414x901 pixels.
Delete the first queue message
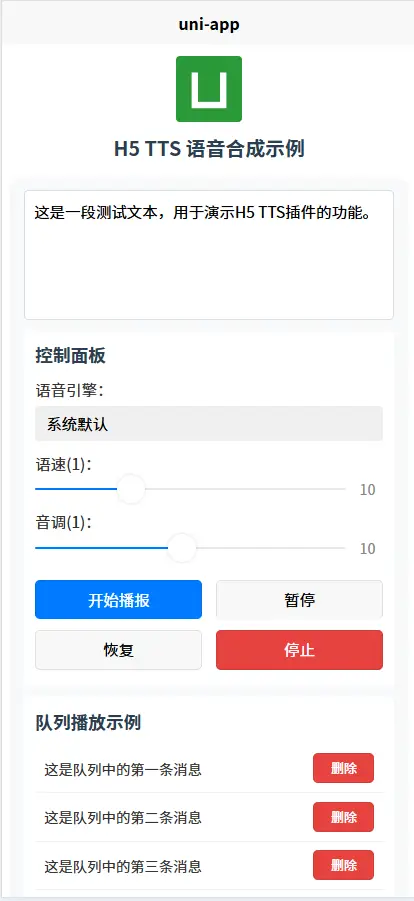343,768
